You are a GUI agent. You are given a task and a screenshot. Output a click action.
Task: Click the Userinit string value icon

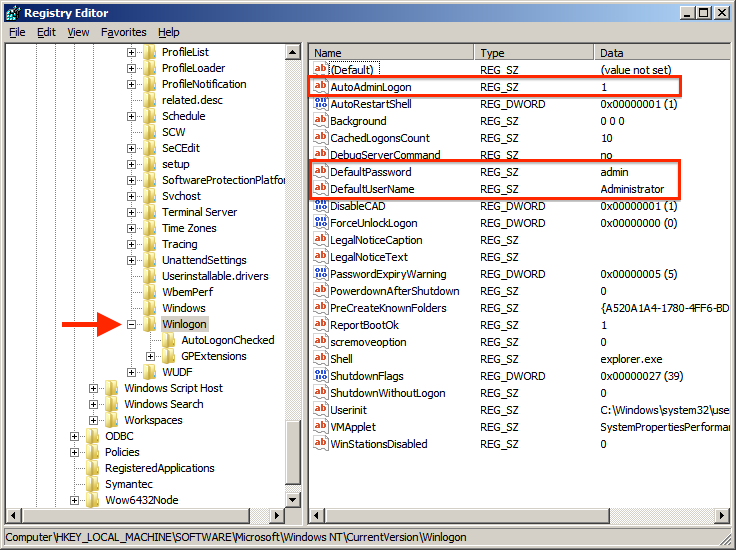tap(321, 410)
